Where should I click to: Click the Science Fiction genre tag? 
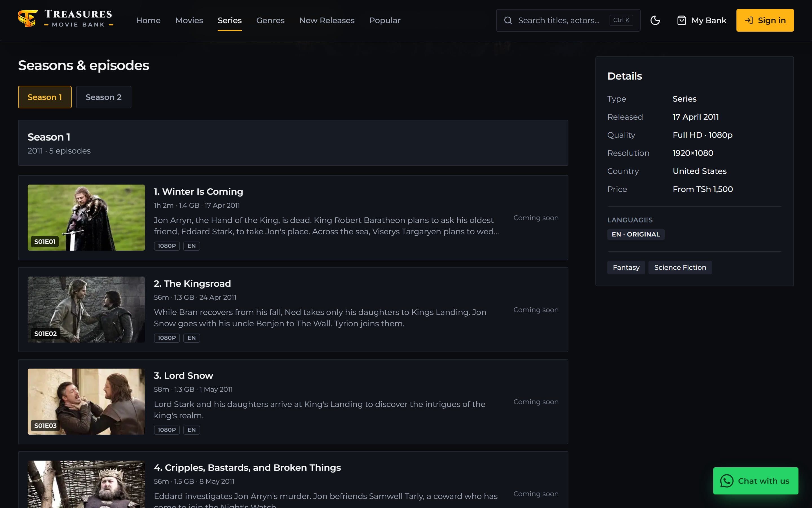[x=680, y=268]
